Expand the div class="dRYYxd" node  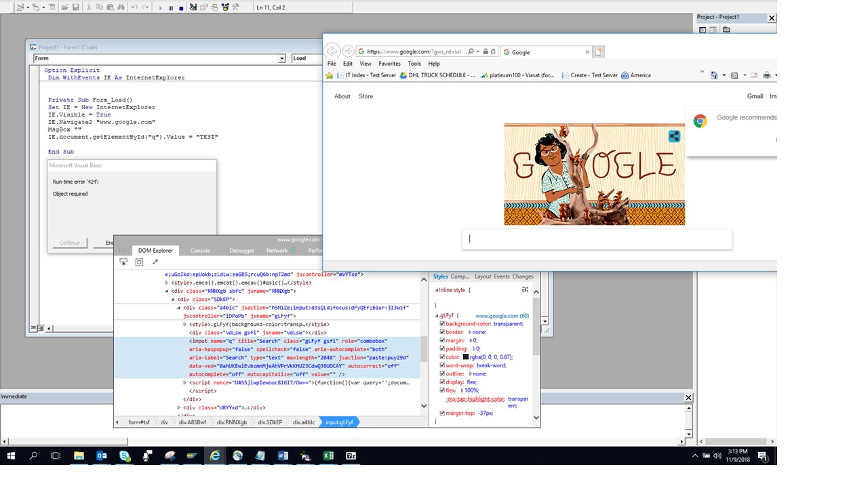point(179,408)
